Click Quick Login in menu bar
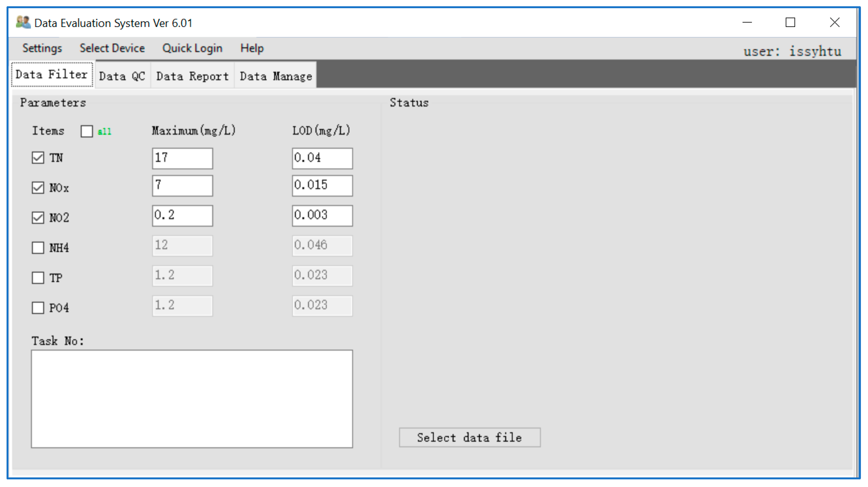The width and height of the screenshot is (868, 487). [x=192, y=48]
